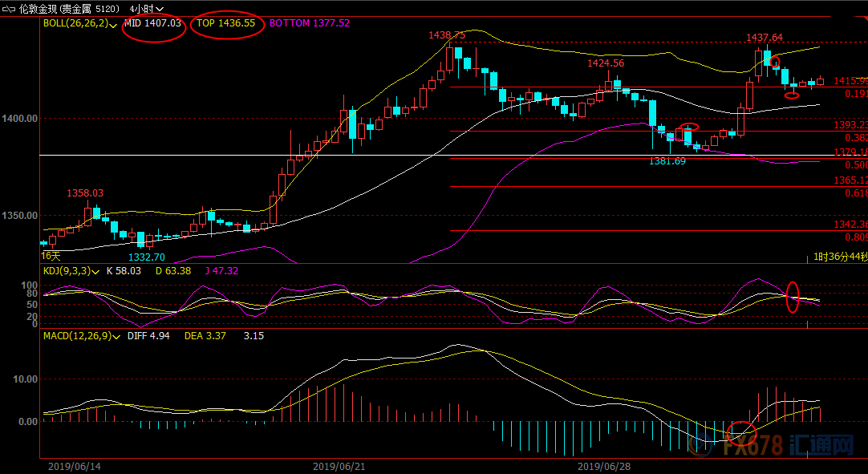Select the MID 1407.03 Bollinger value
The image size is (868, 474).
point(154,23)
